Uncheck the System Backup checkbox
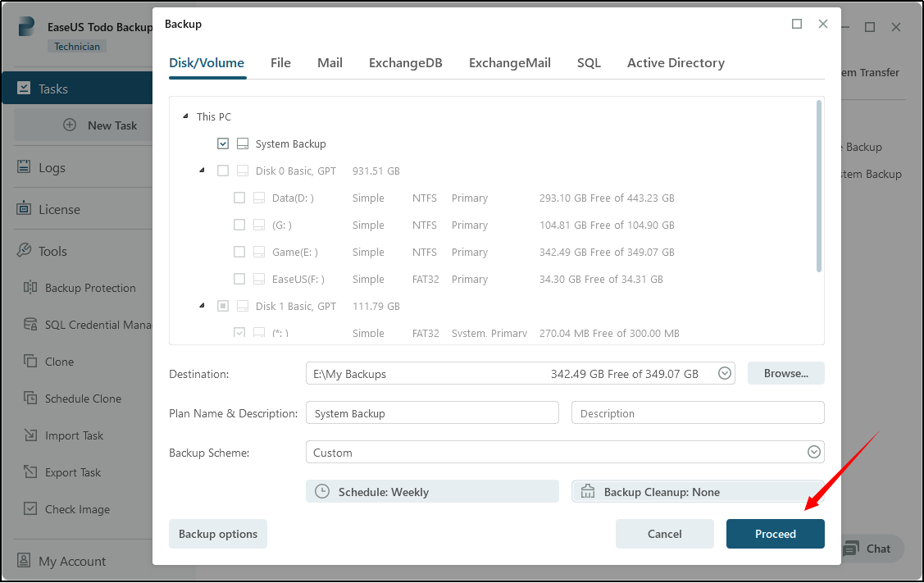 click(x=223, y=143)
